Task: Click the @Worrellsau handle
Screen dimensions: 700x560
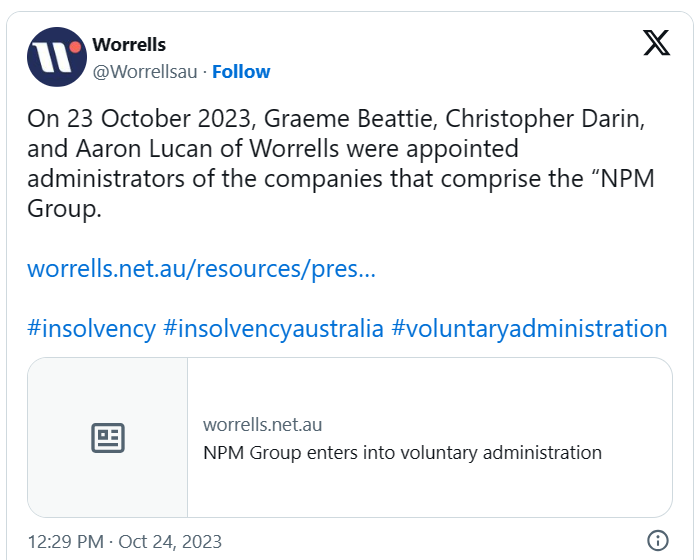Action: point(147,71)
